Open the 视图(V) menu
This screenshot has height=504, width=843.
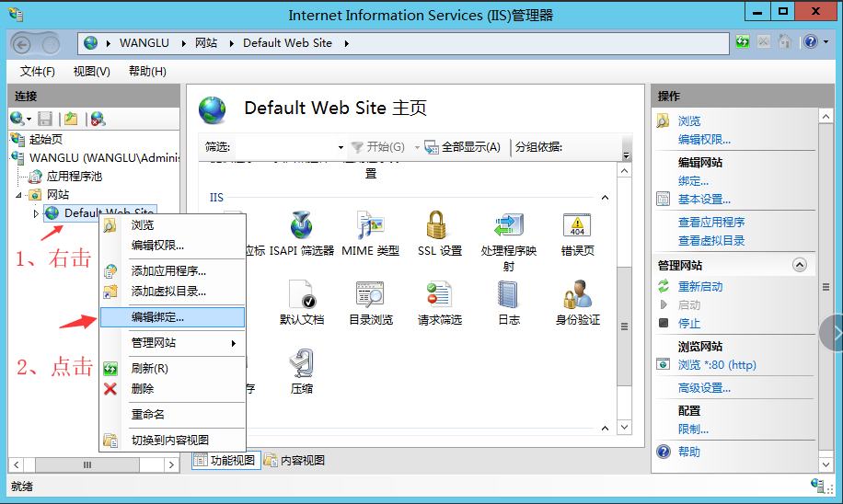(x=91, y=72)
